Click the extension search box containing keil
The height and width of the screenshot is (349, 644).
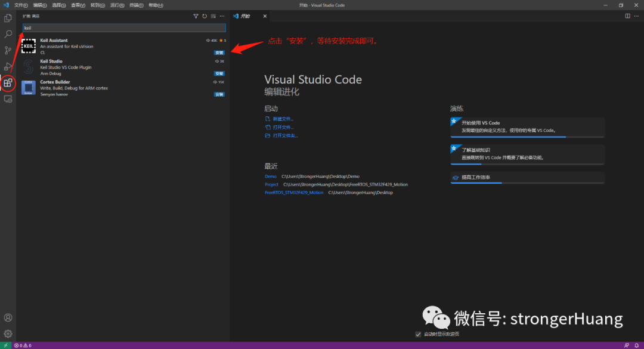click(124, 28)
